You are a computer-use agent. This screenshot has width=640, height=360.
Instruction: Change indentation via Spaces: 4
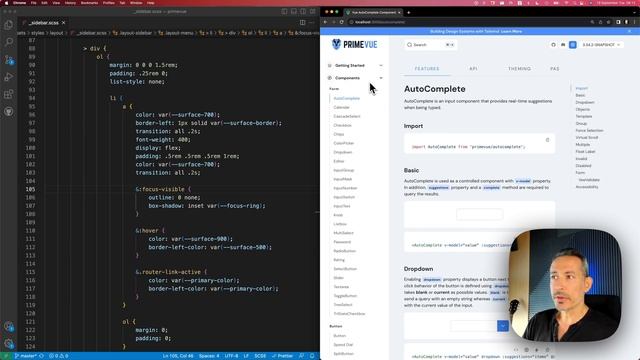[x=209, y=356]
